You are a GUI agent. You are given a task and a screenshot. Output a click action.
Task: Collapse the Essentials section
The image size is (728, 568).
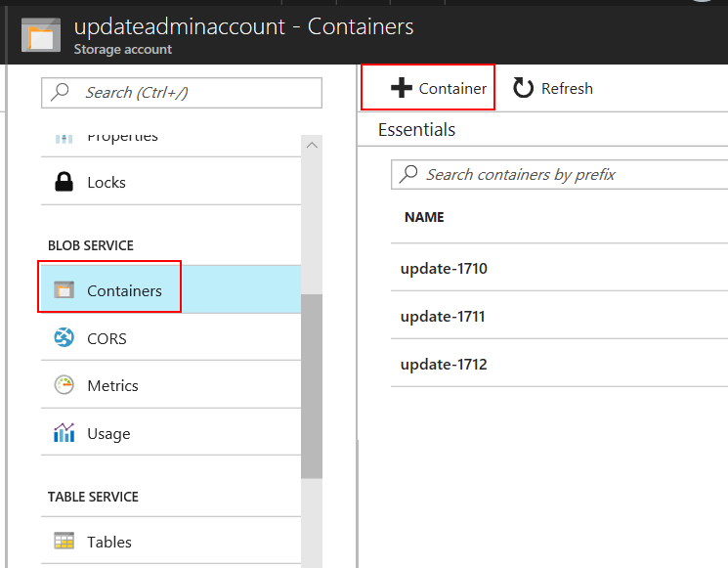[x=416, y=130]
